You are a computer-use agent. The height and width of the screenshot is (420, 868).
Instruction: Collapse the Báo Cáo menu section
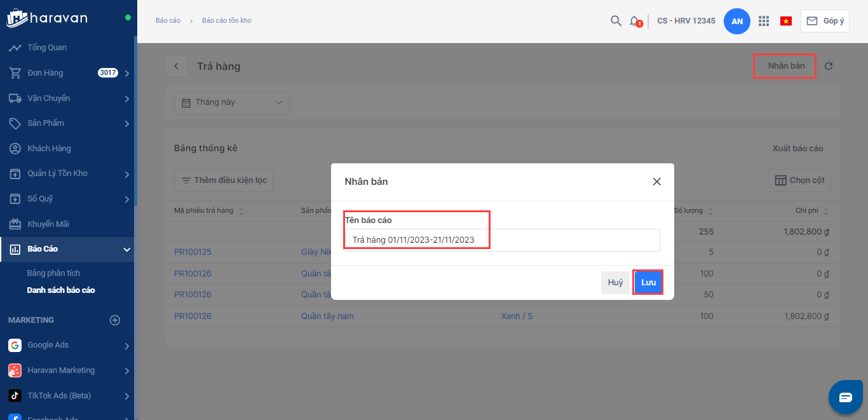point(126,249)
